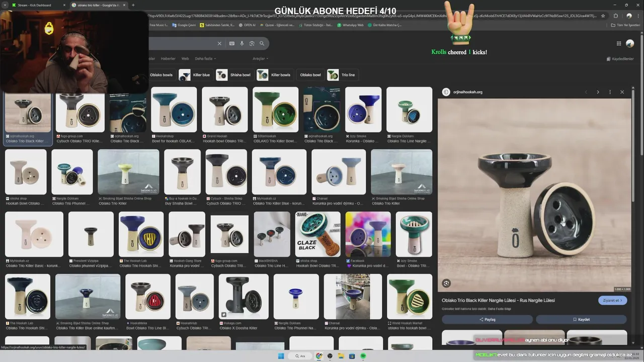Submit search with magnifier icon
The height and width of the screenshot is (362, 644).
pos(262,44)
